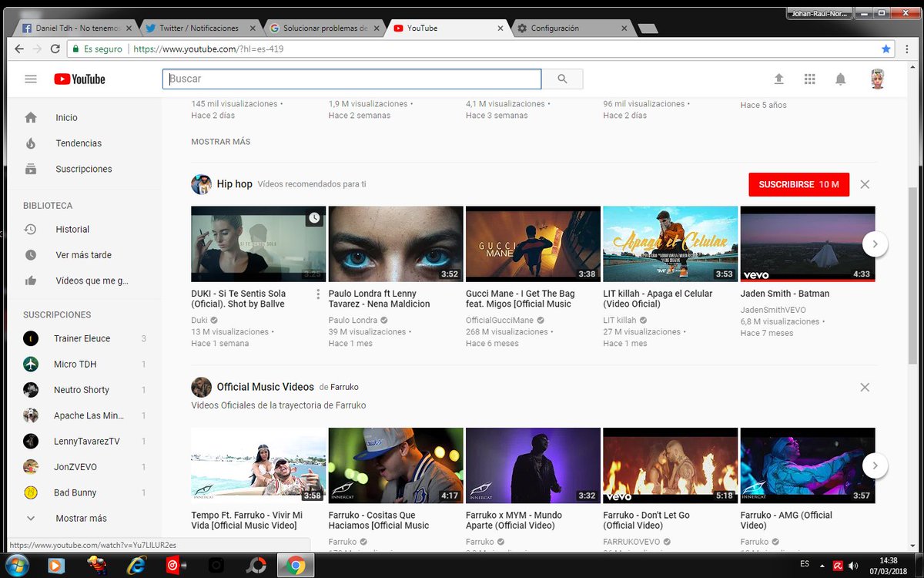Open Jaden Smith - Batman title link
The height and width of the screenshot is (578, 924).
(x=785, y=294)
